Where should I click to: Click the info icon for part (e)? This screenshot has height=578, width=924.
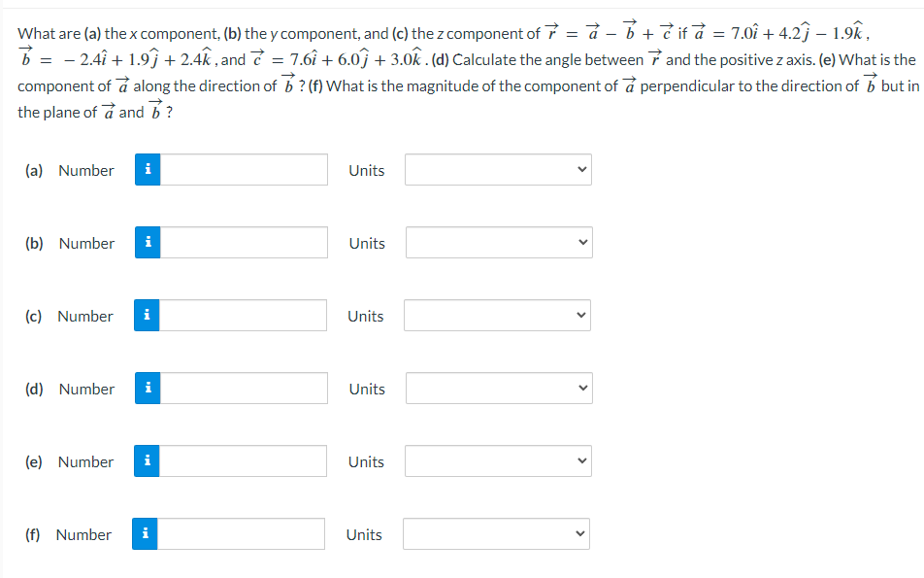point(147,460)
